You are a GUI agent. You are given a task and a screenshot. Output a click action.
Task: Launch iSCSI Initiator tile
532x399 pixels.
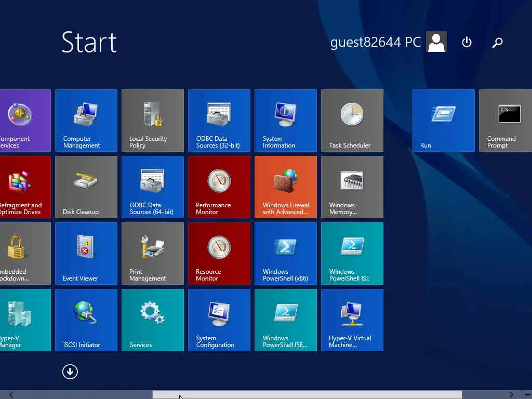[86, 320]
